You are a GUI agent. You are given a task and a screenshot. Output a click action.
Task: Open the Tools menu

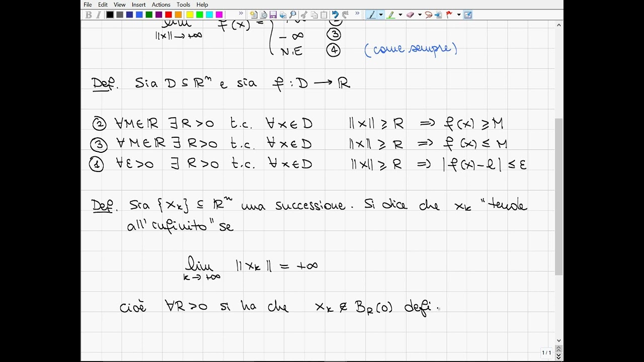coord(183,5)
